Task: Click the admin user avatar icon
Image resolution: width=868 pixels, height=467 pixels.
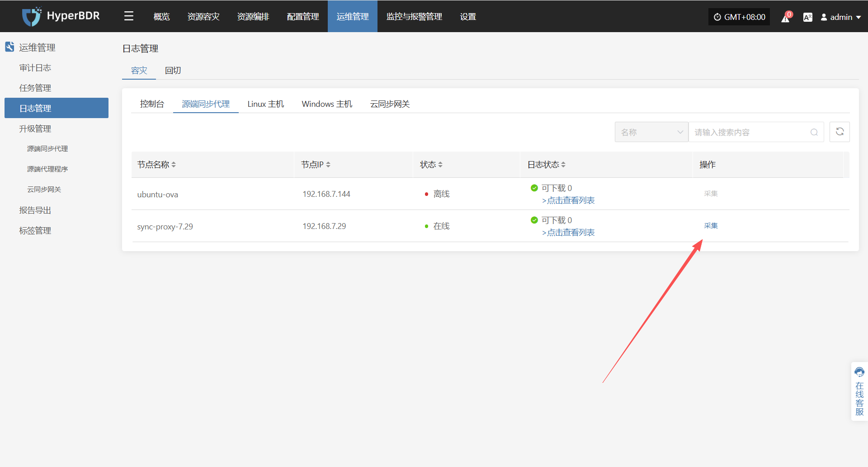Action: 824,17
